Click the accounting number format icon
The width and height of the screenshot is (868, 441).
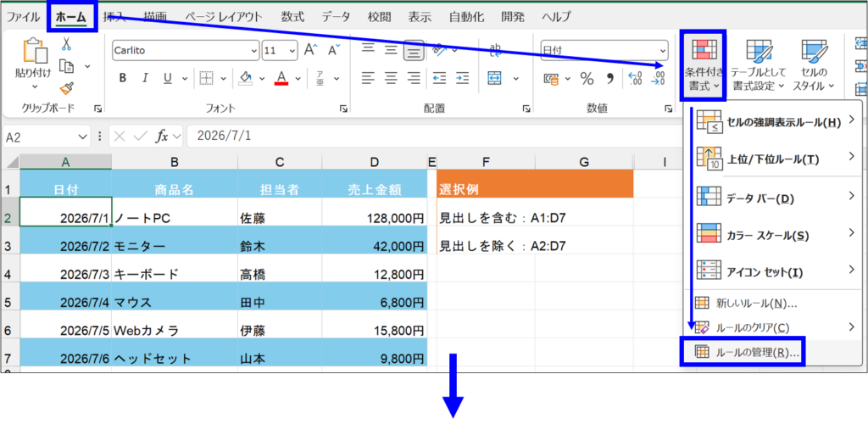point(551,78)
